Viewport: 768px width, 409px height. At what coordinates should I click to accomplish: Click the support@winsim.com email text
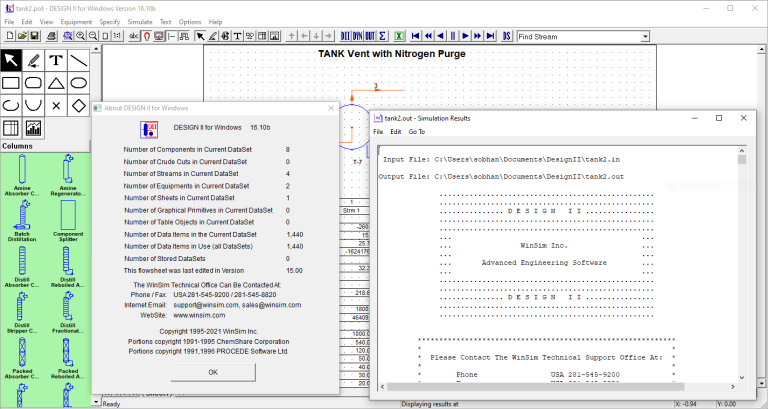[206, 305]
